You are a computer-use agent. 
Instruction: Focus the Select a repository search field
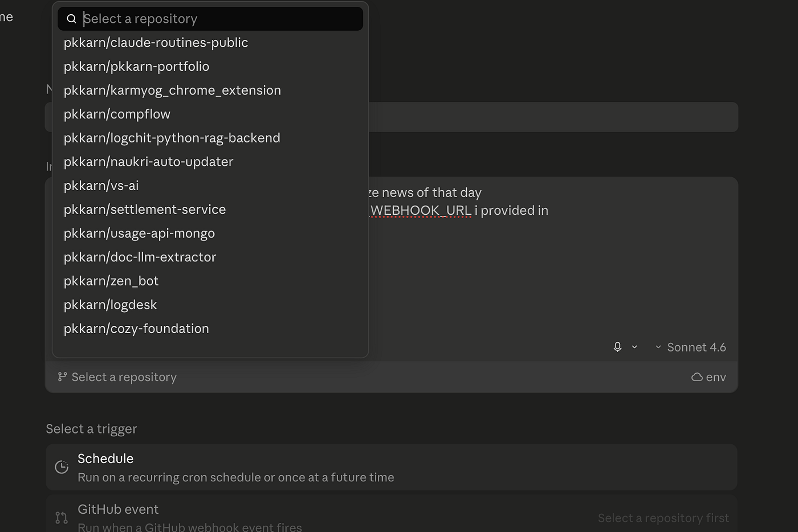[210, 19]
